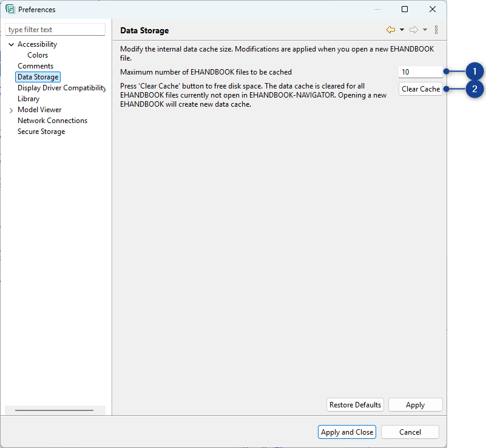Click the Restore Defaults button
The height and width of the screenshot is (448, 486).
355,405
